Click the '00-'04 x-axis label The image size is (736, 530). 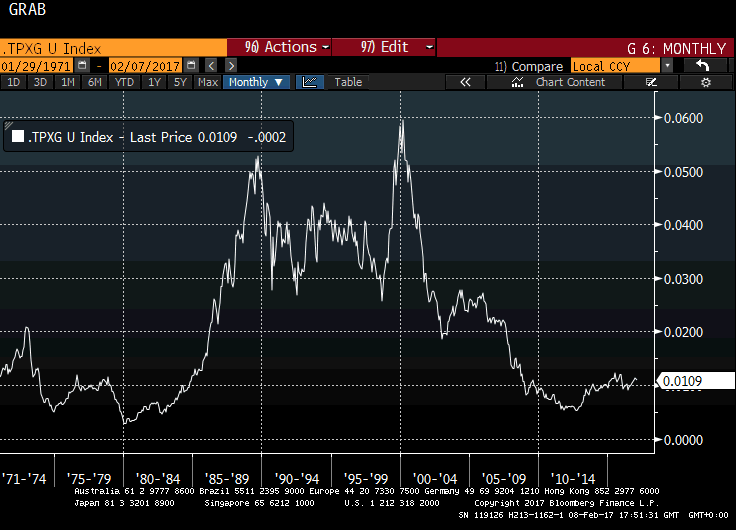pyautogui.click(x=435, y=479)
